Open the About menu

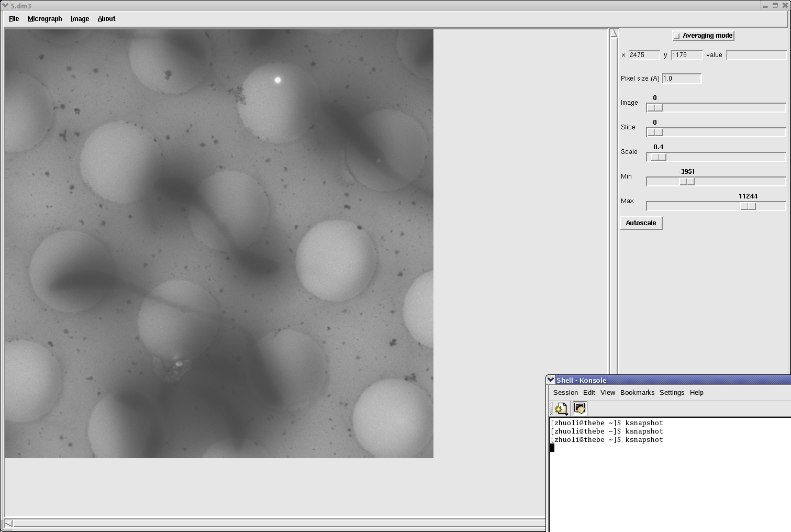pyautogui.click(x=106, y=19)
